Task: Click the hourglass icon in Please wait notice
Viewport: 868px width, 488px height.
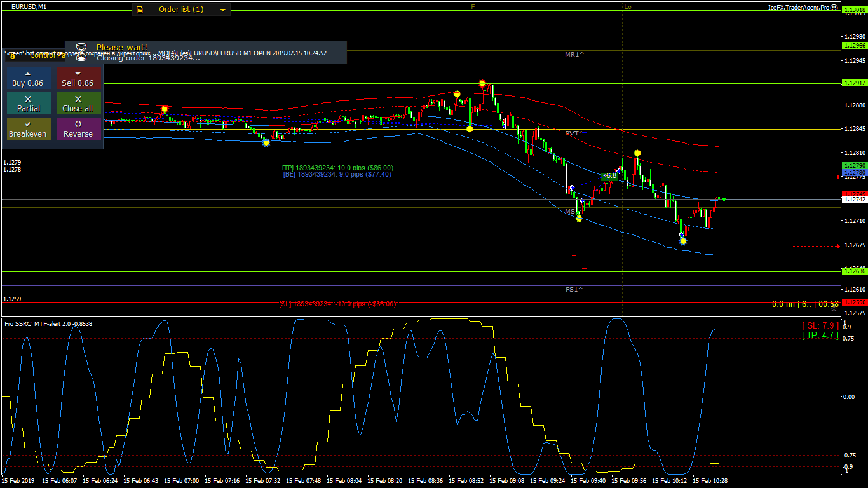Action: click(x=81, y=52)
